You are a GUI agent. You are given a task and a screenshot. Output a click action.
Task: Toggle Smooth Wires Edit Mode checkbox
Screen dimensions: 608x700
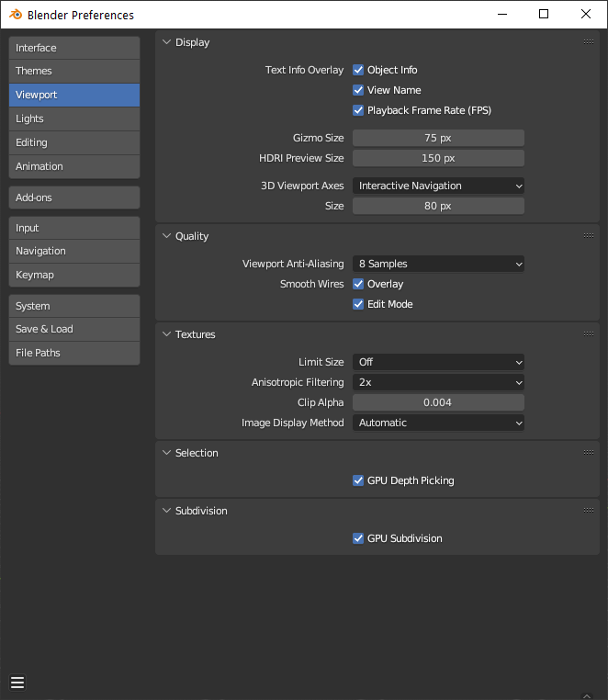358,304
